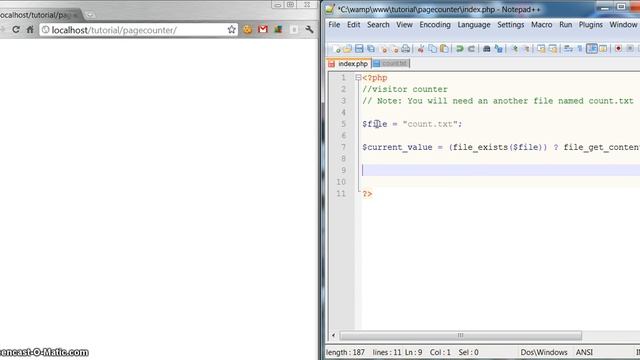640x360 pixels.
Task: Open the Edit menu
Action: click(353, 25)
